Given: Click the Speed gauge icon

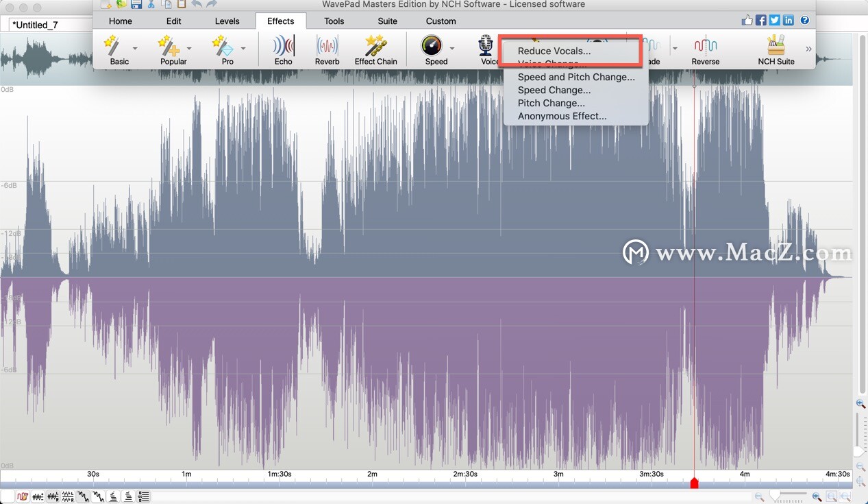Looking at the screenshot, I should [432, 46].
